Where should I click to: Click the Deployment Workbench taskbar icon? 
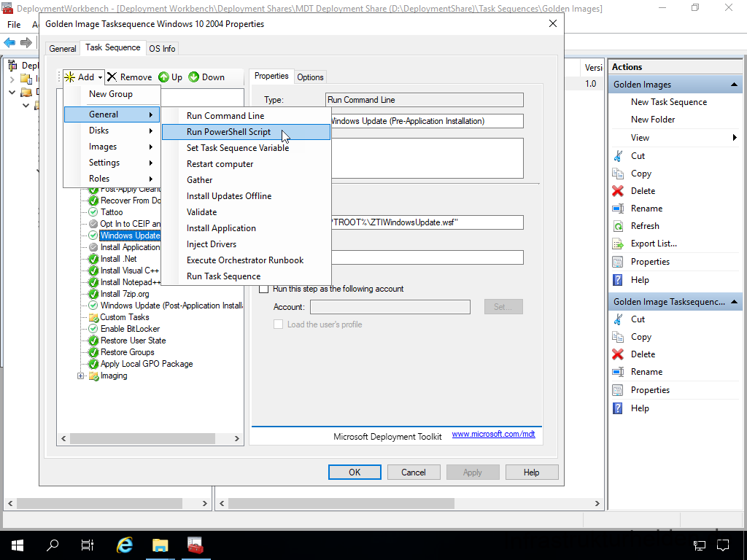click(196, 545)
